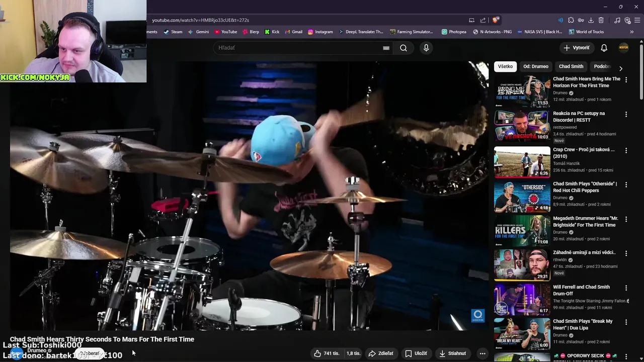Click the YouTube search magnifier button
644x362 pixels.
(x=404, y=48)
